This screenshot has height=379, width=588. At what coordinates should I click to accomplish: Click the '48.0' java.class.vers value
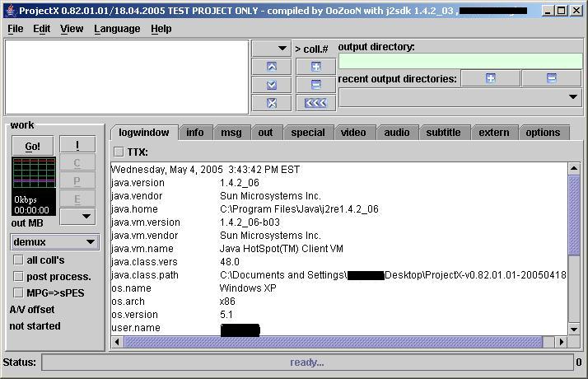pyautogui.click(x=230, y=262)
